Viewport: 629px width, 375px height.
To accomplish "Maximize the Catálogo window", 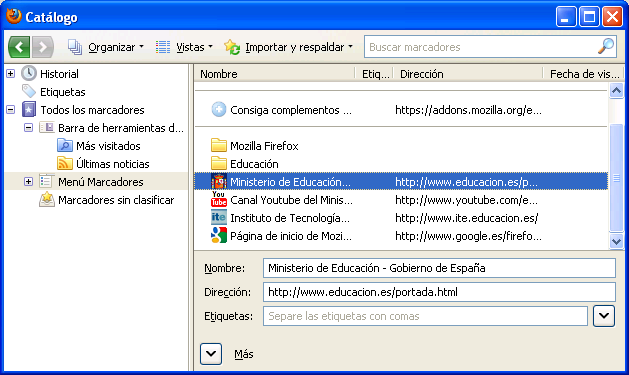I will tap(589, 17).
